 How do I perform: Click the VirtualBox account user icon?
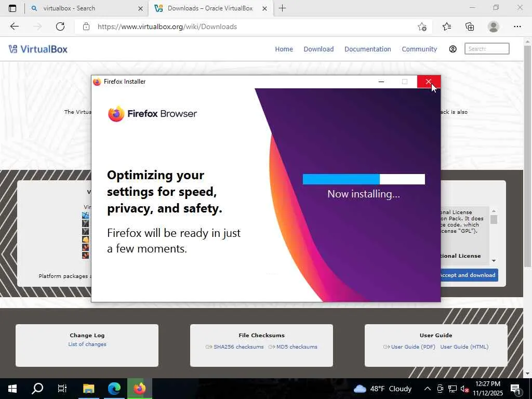[453, 49]
